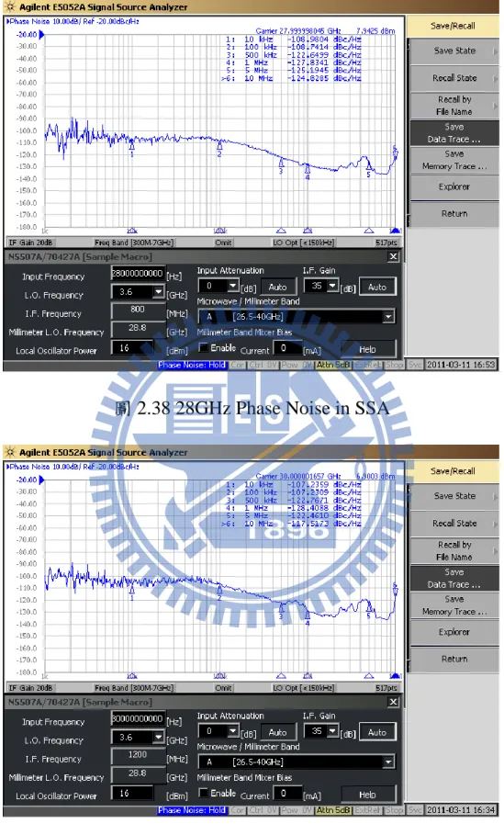Select marker 4 on bottom phase noise trace
The height and width of the screenshot is (824, 504).
[308, 616]
